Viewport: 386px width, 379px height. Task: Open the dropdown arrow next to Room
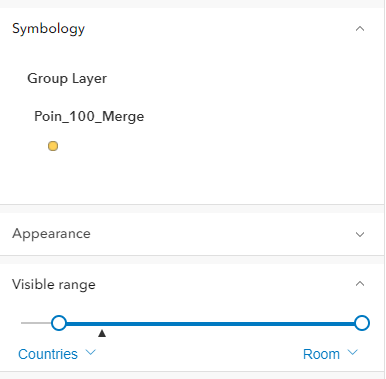tap(352, 352)
